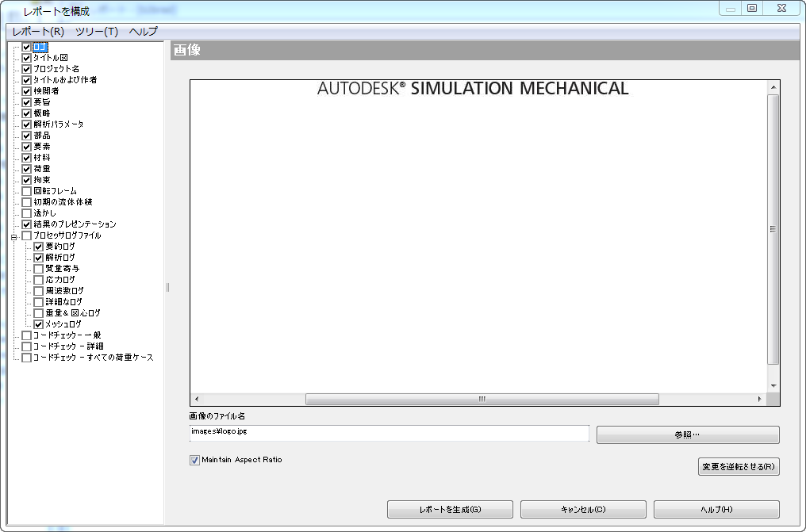Enable コードチェック - すべての荷重ケース checkbox

(x=27, y=358)
